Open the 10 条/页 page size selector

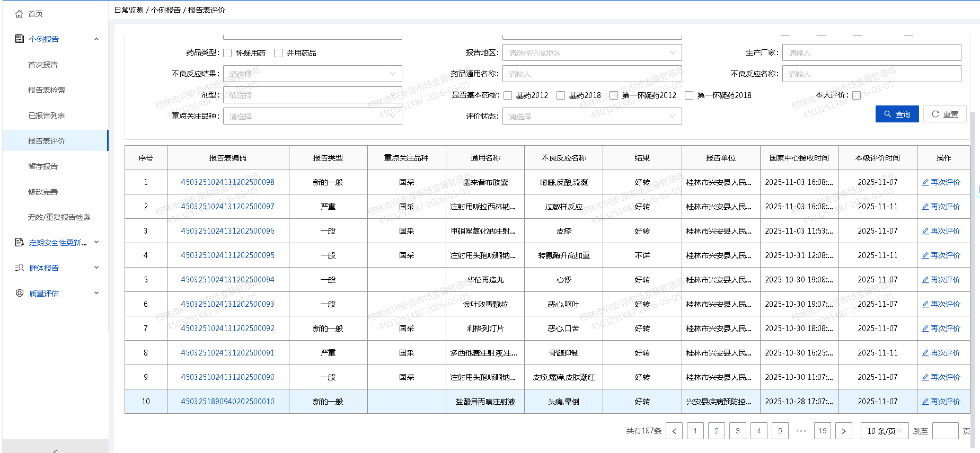tap(884, 431)
